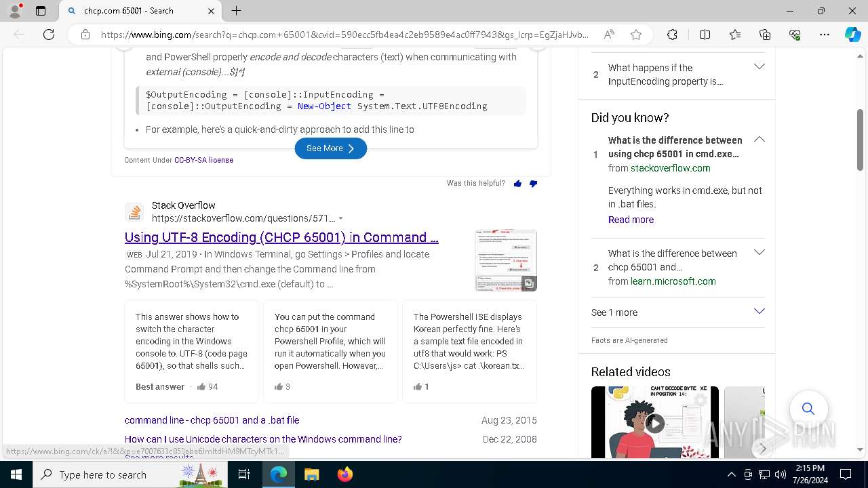Open 'command line - chcp 65001 and a .bat file' link

(x=212, y=420)
